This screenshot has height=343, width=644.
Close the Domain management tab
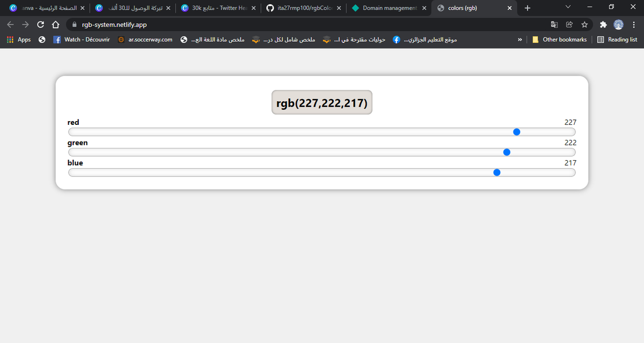click(x=425, y=8)
